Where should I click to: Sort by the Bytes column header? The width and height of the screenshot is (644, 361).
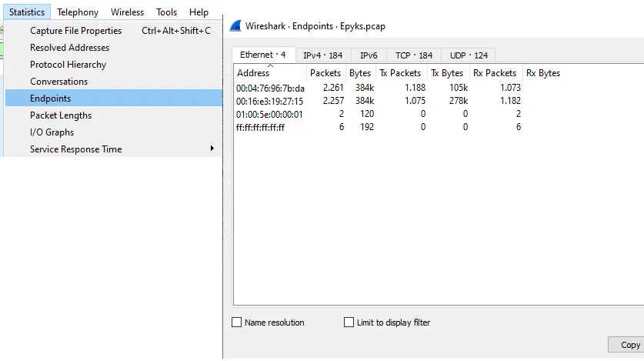click(x=360, y=72)
